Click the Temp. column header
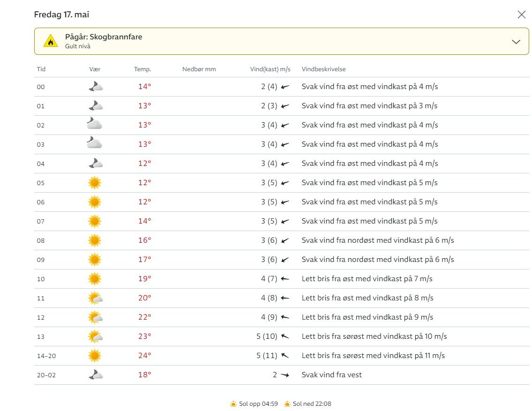 coord(142,69)
